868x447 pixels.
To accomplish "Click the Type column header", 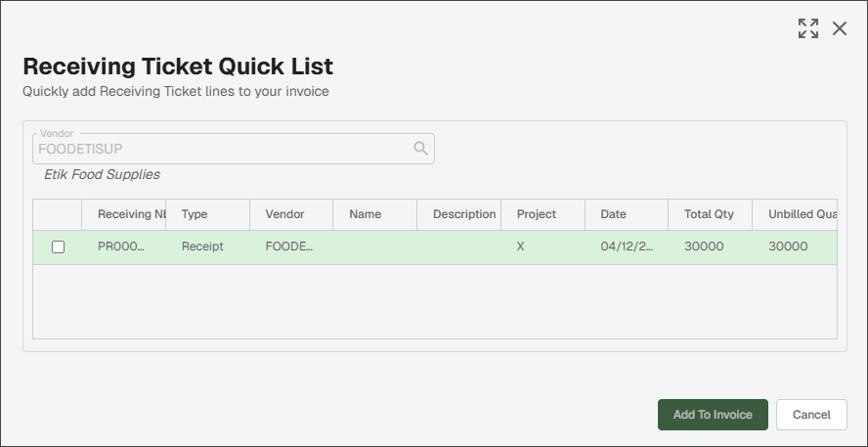I will click(207, 214).
